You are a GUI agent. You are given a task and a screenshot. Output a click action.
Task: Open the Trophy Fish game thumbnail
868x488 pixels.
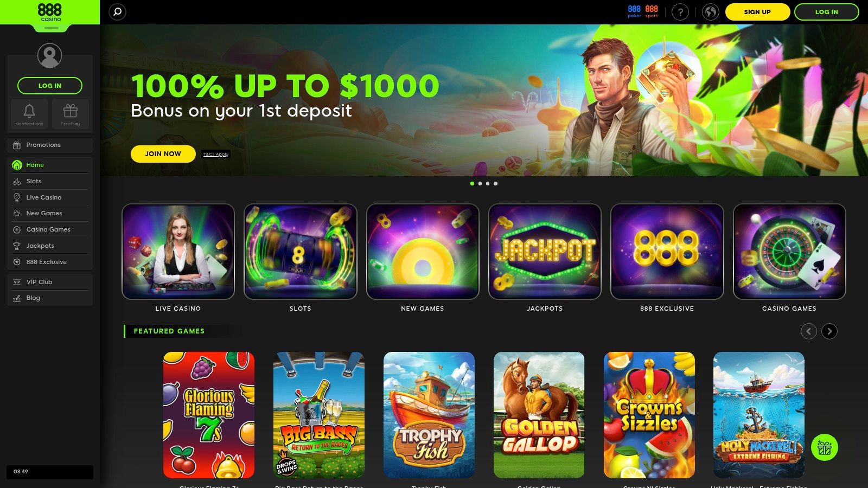(429, 415)
